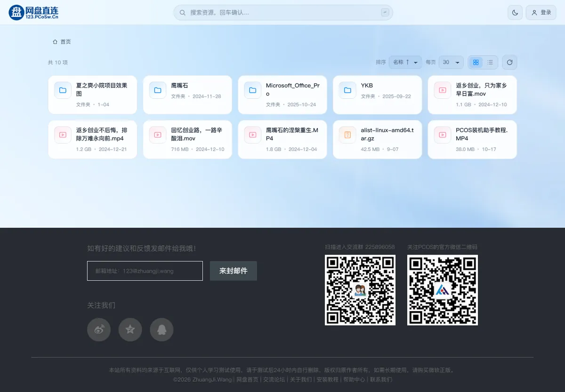Select Microsoft_Office_Pro folder name
This screenshot has height=392, width=565.
[293, 89]
